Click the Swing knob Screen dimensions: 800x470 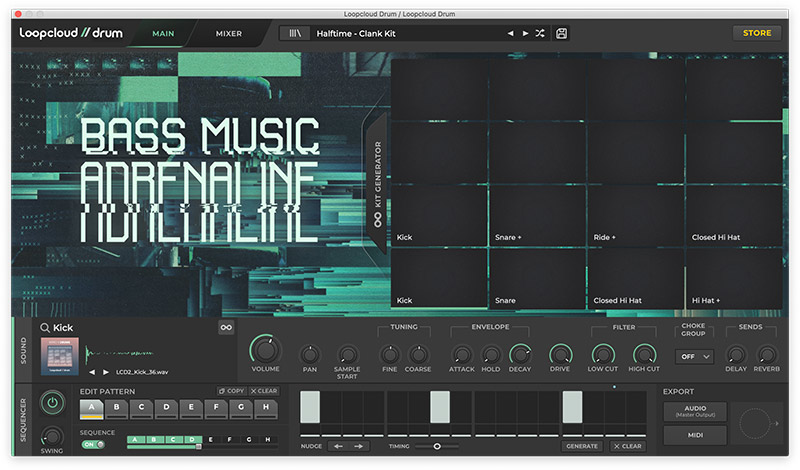pyautogui.click(x=52, y=436)
